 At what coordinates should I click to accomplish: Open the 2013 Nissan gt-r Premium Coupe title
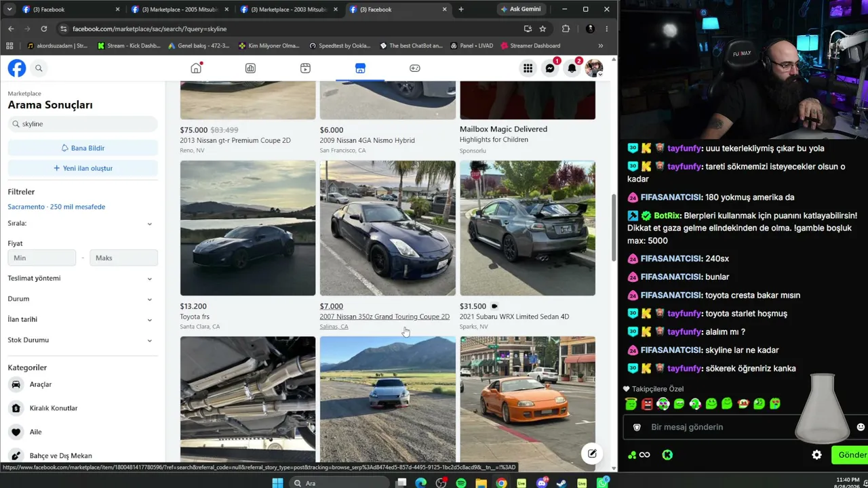pos(235,140)
